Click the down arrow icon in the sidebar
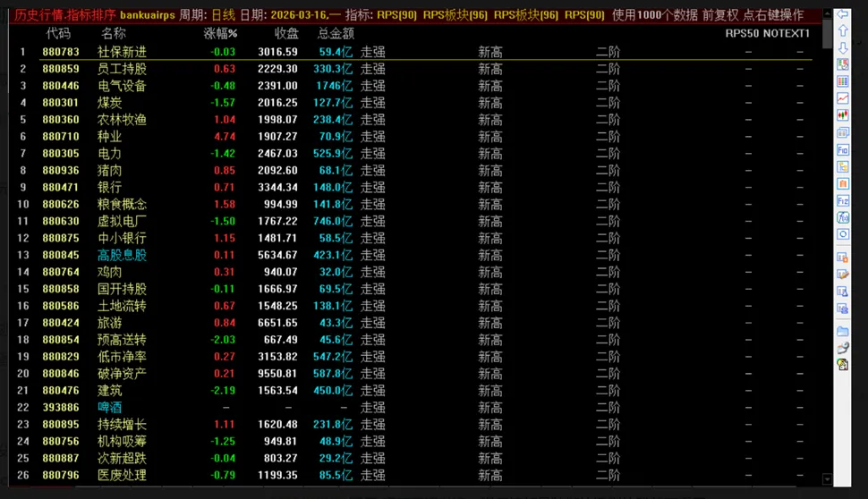Screen dimensions: 868x499 843,47
